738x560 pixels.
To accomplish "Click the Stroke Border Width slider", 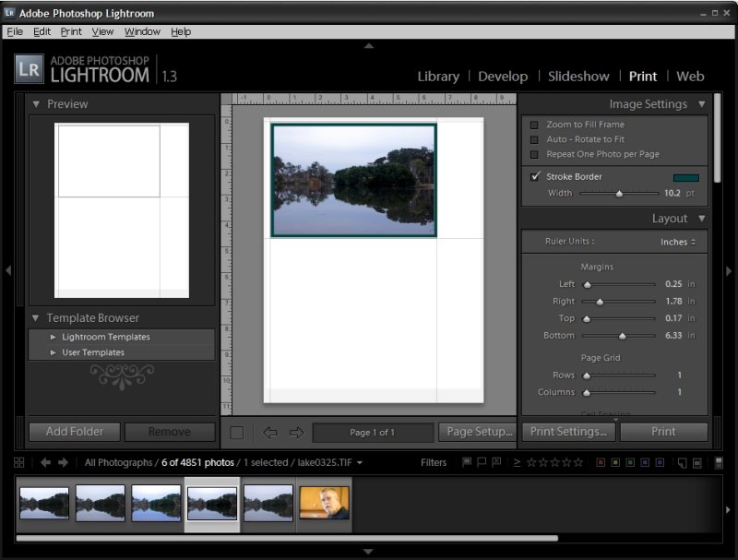I will point(619,194).
